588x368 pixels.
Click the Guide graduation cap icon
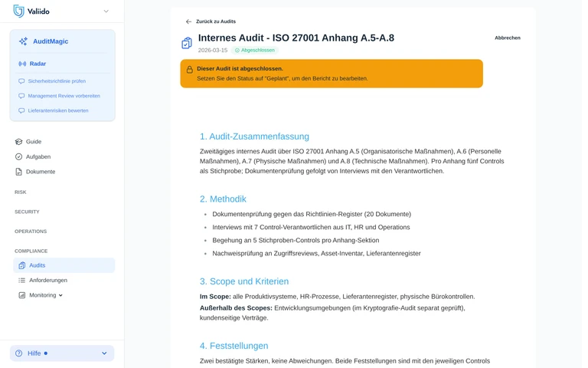pyautogui.click(x=18, y=142)
